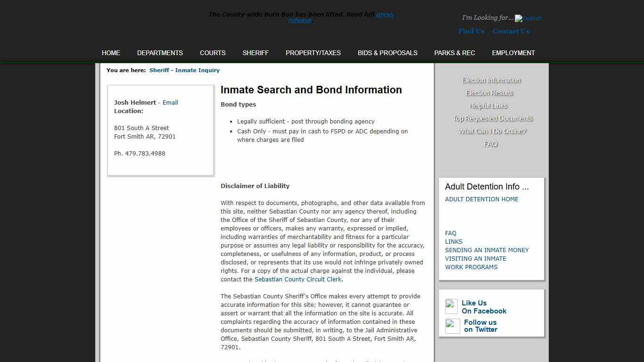Go to the HOME page

tap(111, 53)
